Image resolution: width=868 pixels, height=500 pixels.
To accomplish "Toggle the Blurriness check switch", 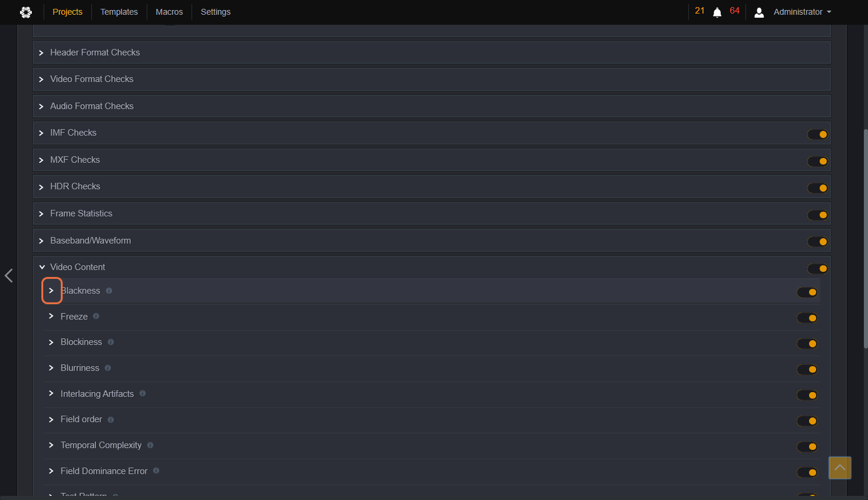I will 807,370.
